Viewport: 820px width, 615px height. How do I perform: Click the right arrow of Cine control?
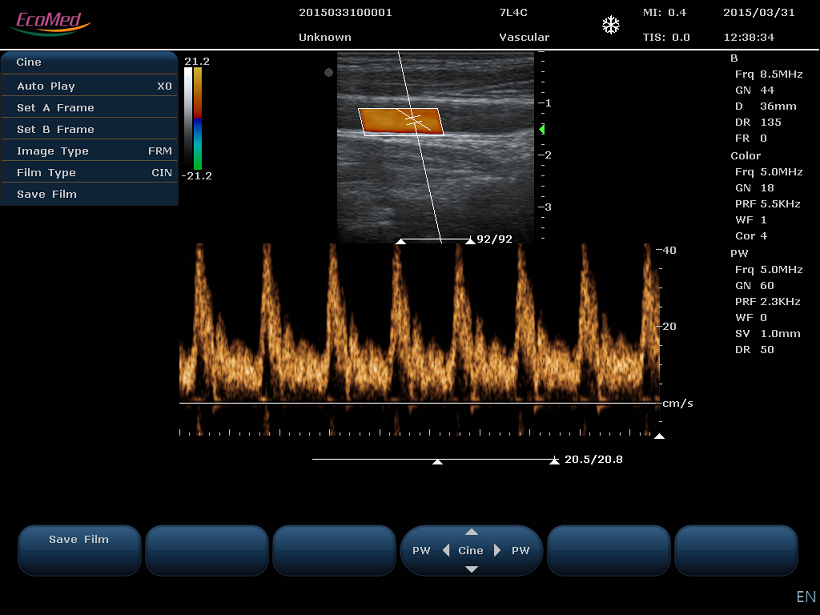(497, 550)
